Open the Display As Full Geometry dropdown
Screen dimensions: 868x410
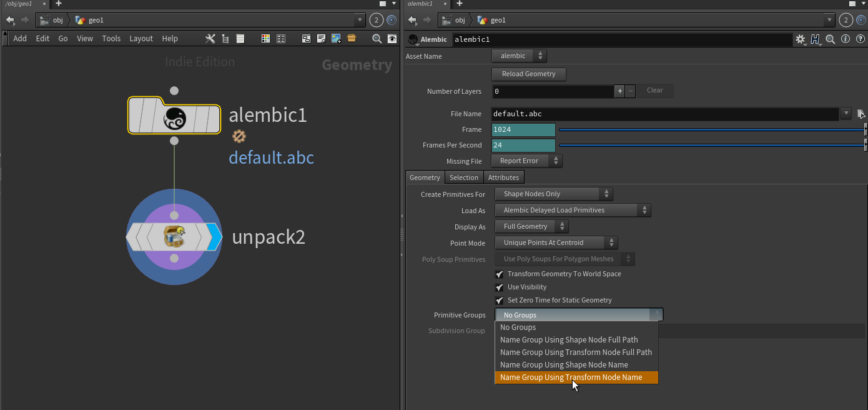[532, 226]
